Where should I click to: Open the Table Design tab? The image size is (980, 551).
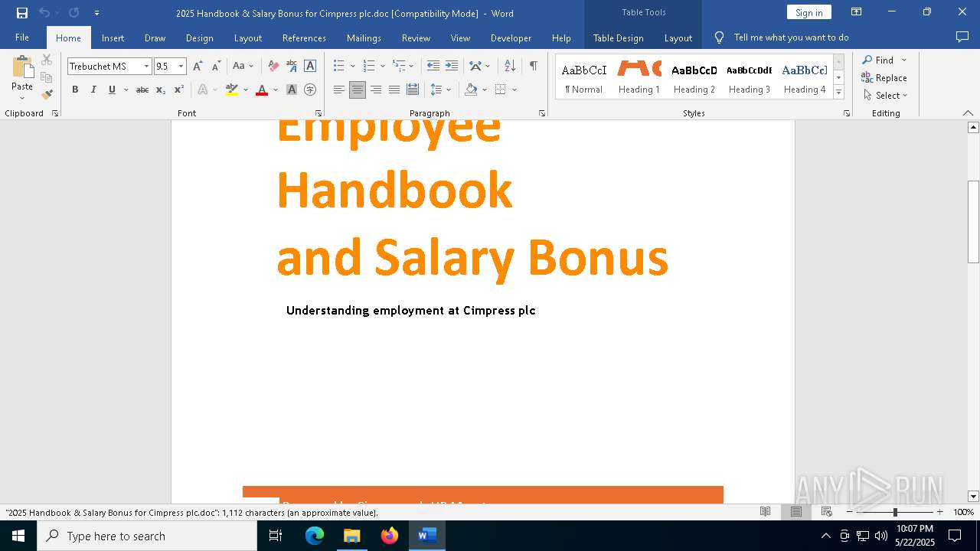tap(618, 37)
